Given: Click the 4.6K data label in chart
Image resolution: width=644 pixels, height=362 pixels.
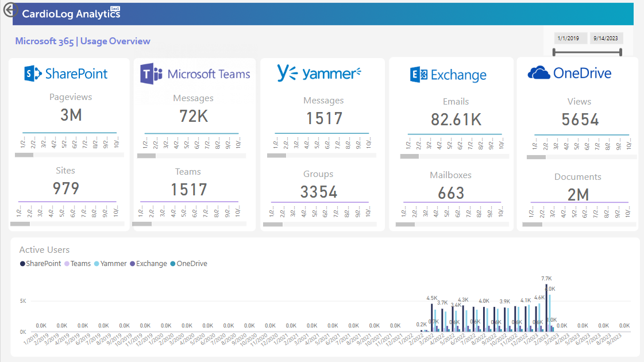Looking at the screenshot, I should tap(539, 298).
